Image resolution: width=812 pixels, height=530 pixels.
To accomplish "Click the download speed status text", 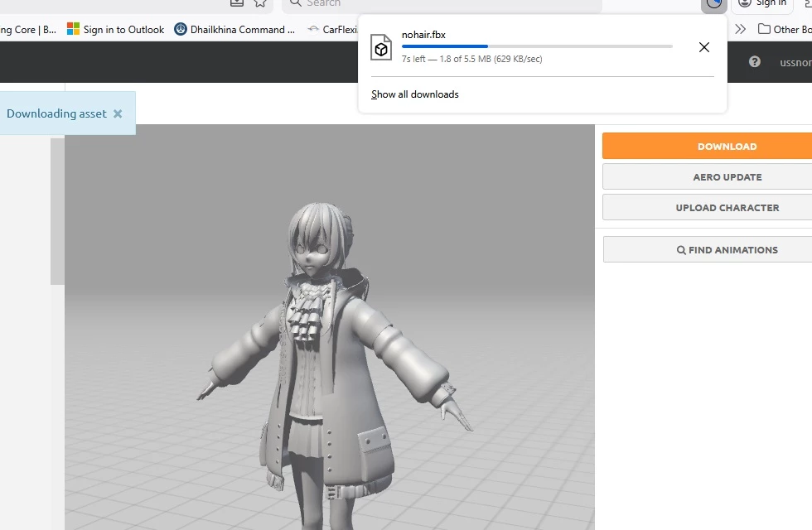I will tap(471, 59).
